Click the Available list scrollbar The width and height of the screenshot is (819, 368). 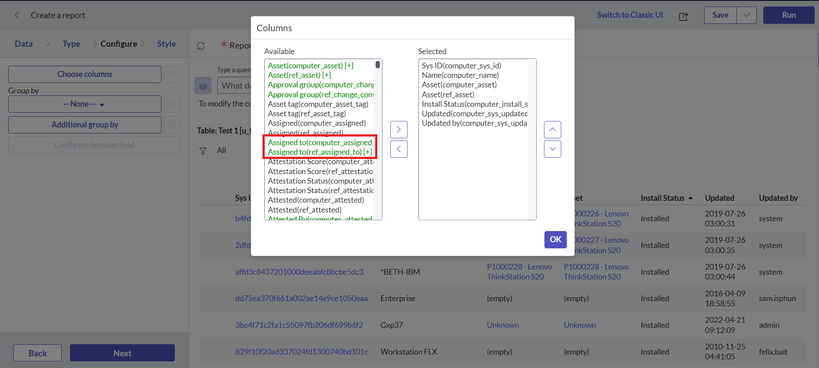pos(378,65)
